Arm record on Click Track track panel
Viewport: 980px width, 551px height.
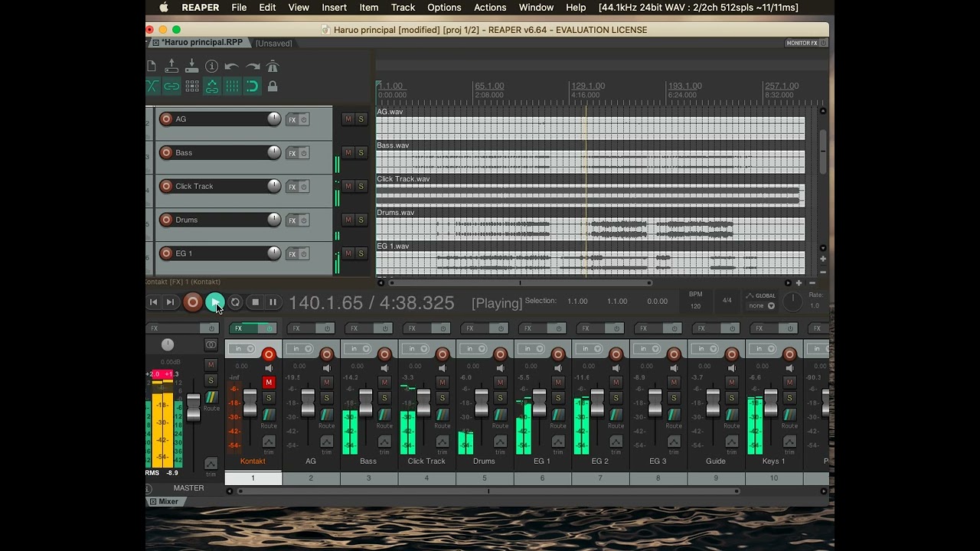pyautogui.click(x=165, y=186)
